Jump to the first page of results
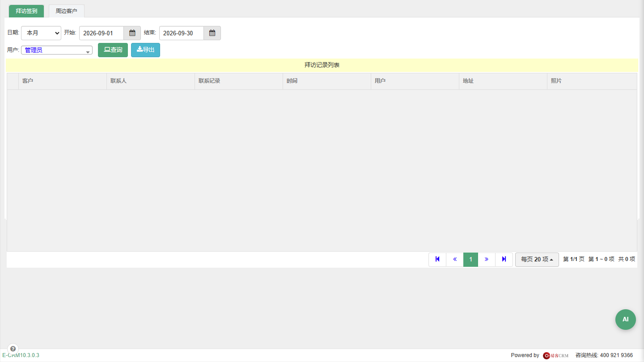The width and height of the screenshot is (644, 362). point(437,259)
